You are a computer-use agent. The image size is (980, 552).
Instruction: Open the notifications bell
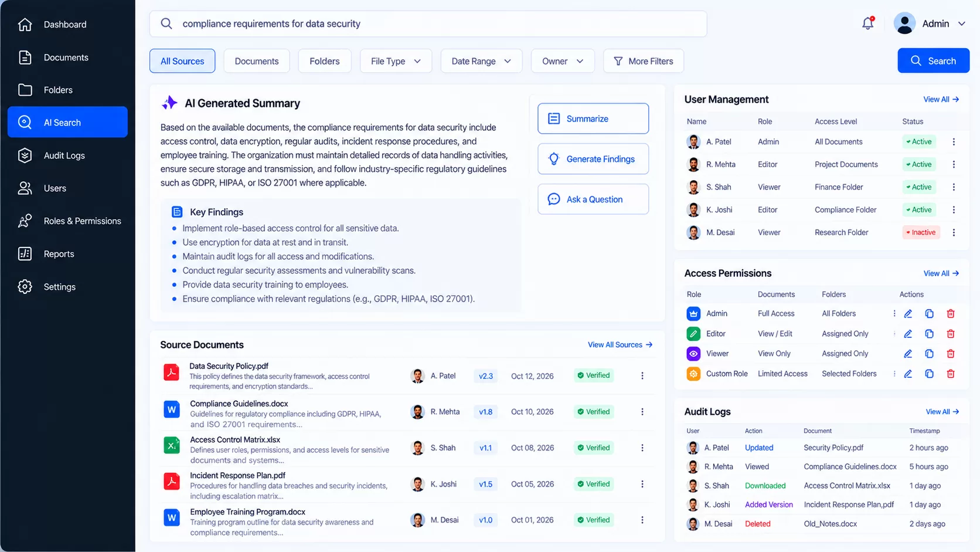pos(868,23)
